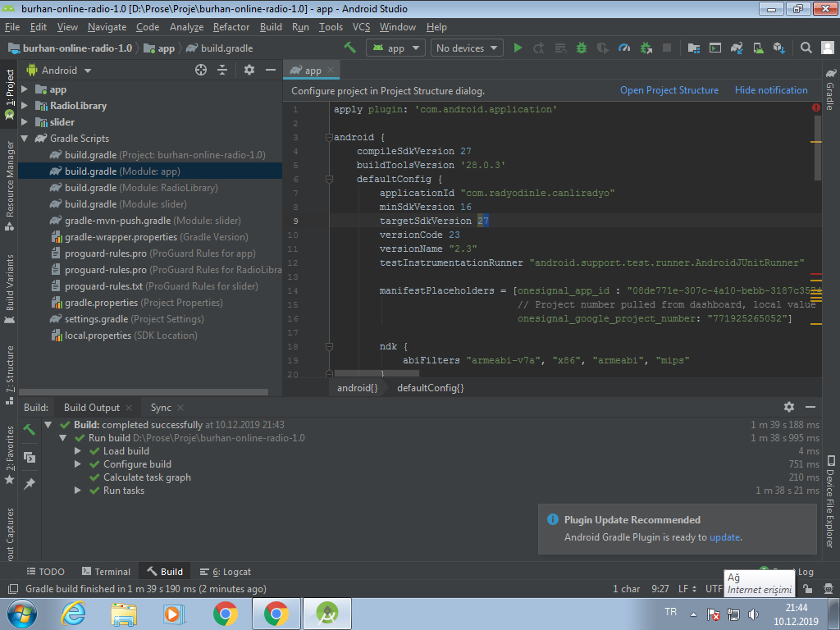Click the Build panel hammer icon on left strip
The height and width of the screenshot is (630, 840).
pos(30,430)
